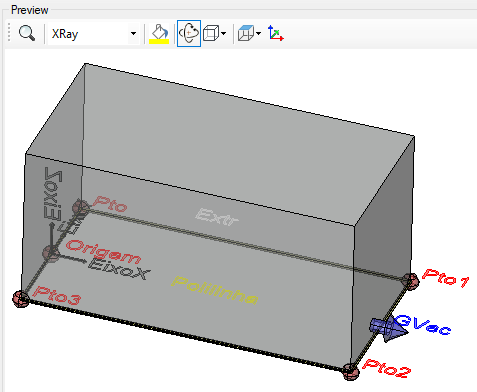Viewport: 477px width, 392px height.
Task: Select the yellow Polilinha label
Action: click(x=215, y=290)
